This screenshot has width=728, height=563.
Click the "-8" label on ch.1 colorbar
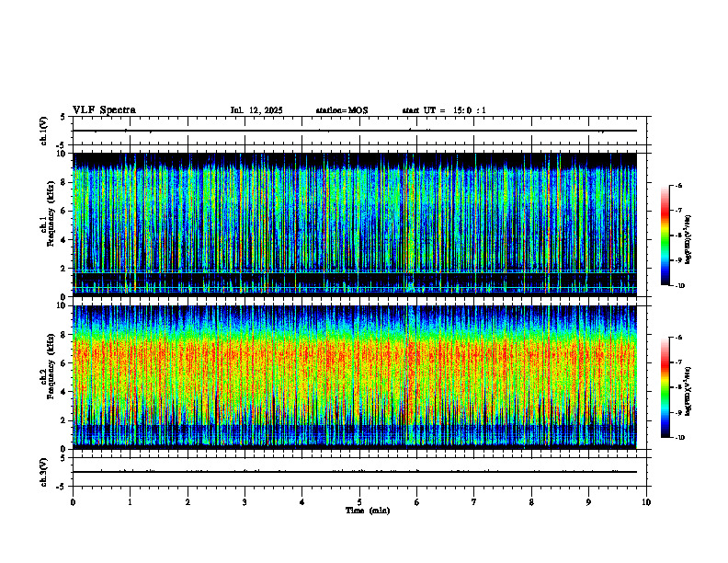pyautogui.click(x=678, y=236)
